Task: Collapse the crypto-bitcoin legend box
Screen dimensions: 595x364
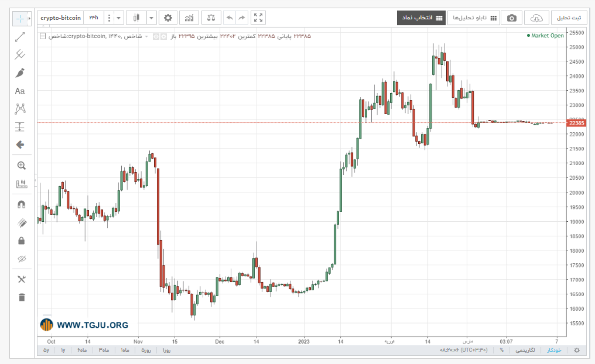Action: pos(43,36)
